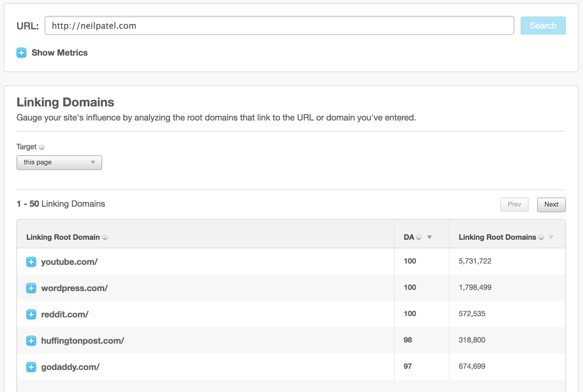Open the 'this page' Target dropdown

tap(59, 162)
